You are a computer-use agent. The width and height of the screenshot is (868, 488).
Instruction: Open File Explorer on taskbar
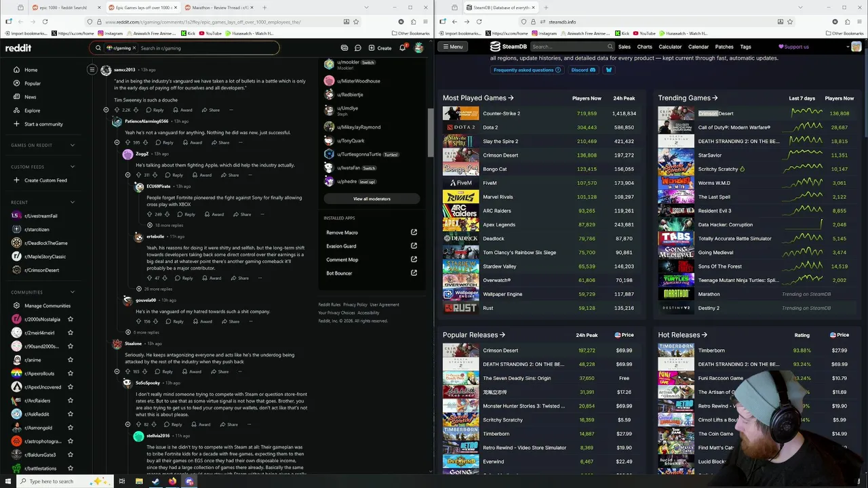point(139,481)
